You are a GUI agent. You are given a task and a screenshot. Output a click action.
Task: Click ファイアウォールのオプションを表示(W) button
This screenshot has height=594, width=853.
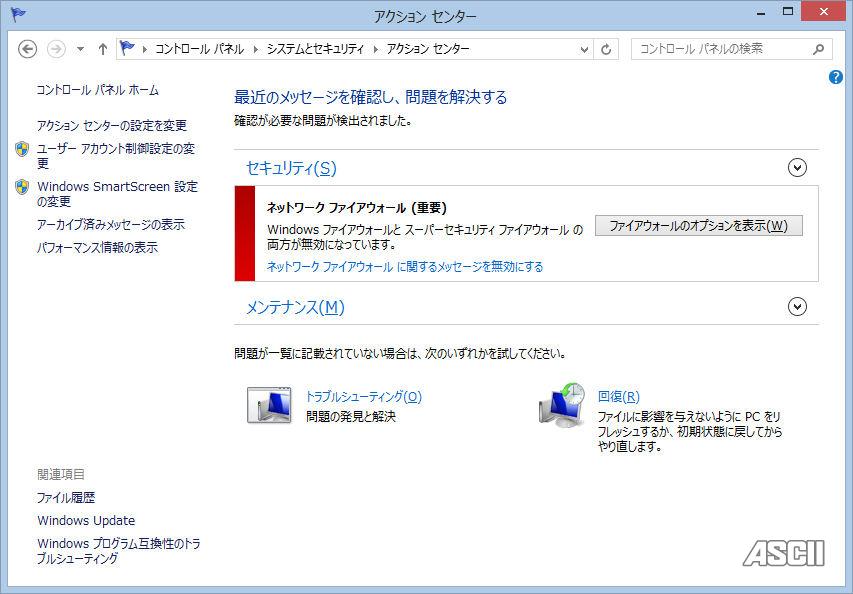(x=699, y=225)
